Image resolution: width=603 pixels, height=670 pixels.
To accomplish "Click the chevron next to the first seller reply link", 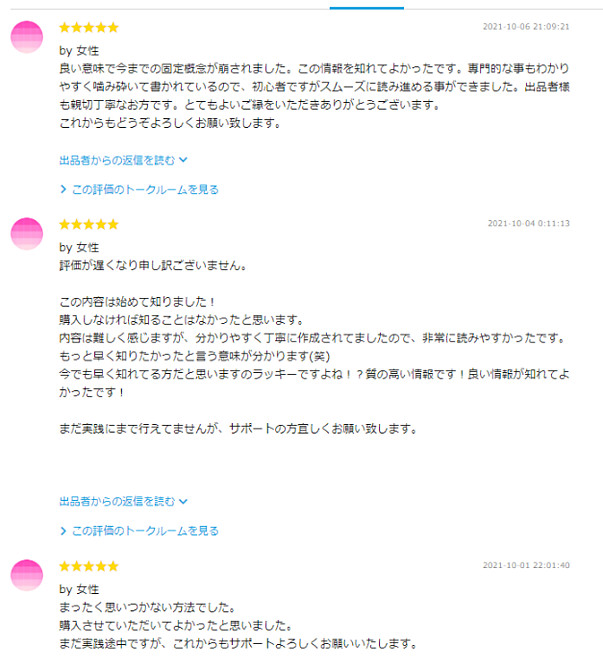I will (183, 160).
